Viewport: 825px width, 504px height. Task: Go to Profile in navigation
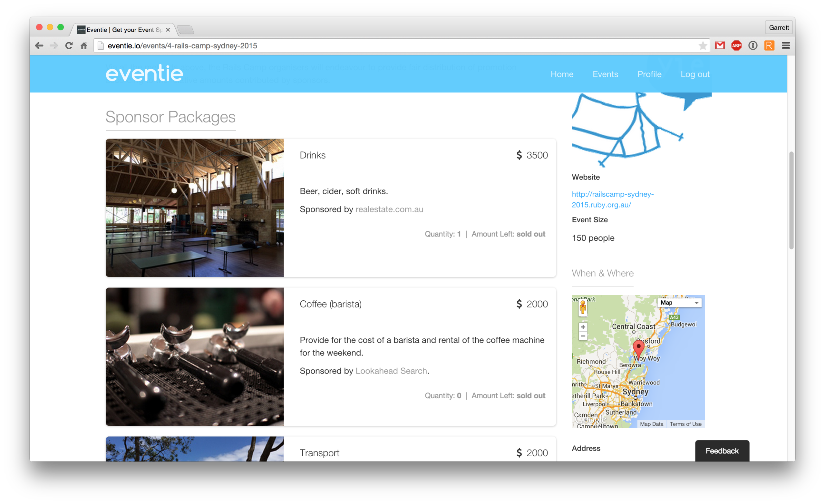click(649, 74)
